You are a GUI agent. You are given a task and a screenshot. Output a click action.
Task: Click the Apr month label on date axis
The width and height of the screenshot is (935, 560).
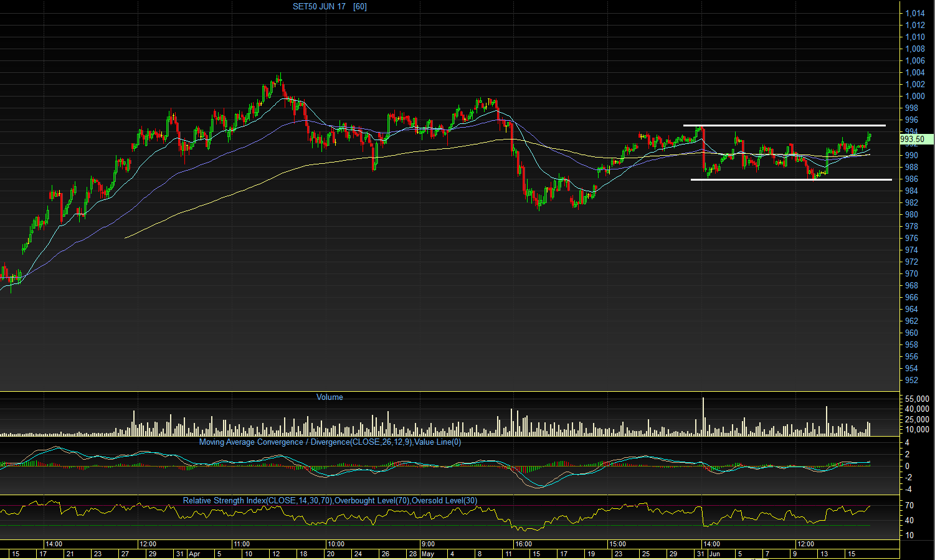point(194,554)
